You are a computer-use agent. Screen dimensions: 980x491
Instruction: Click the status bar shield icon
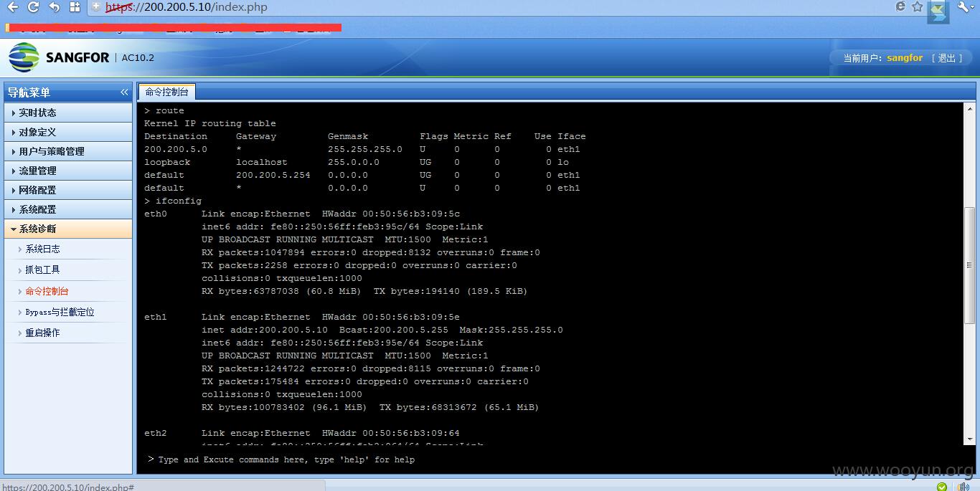tap(942, 487)
